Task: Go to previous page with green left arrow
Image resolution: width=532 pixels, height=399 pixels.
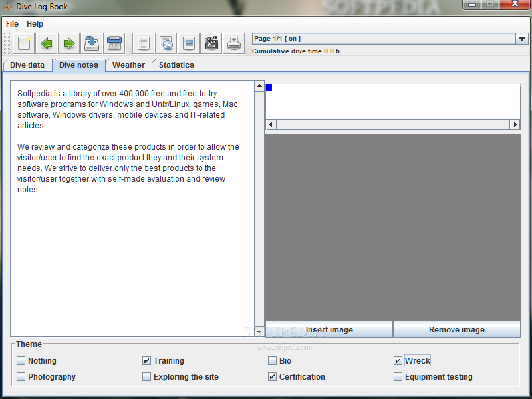Action: (46, 43)
